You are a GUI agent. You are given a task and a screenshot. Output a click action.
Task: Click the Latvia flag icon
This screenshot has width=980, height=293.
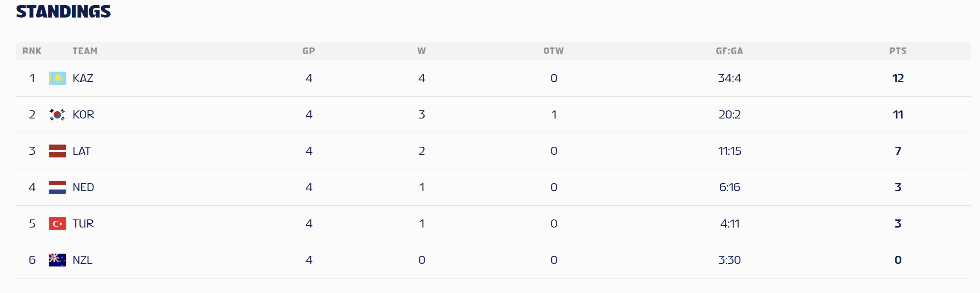click(x=57, y=151)
